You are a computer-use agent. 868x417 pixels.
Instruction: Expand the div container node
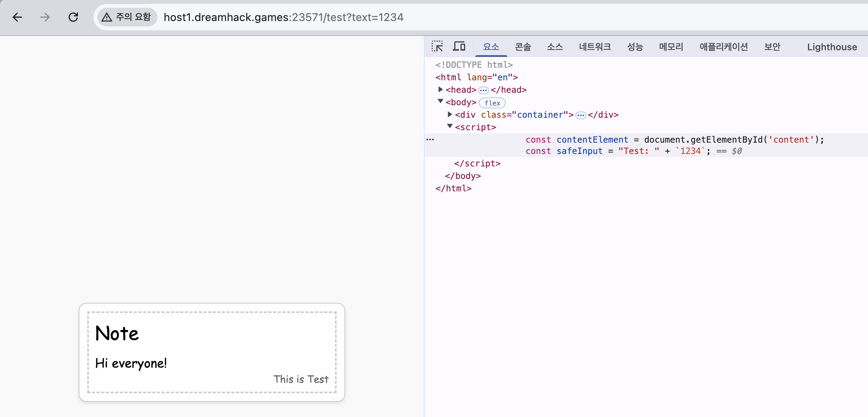(x=450, y=115)
